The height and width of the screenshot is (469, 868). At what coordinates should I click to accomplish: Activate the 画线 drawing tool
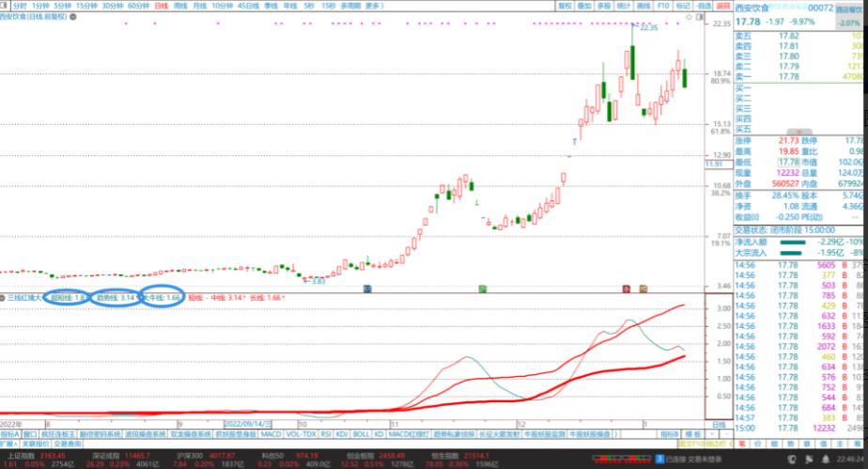point(643,6)
